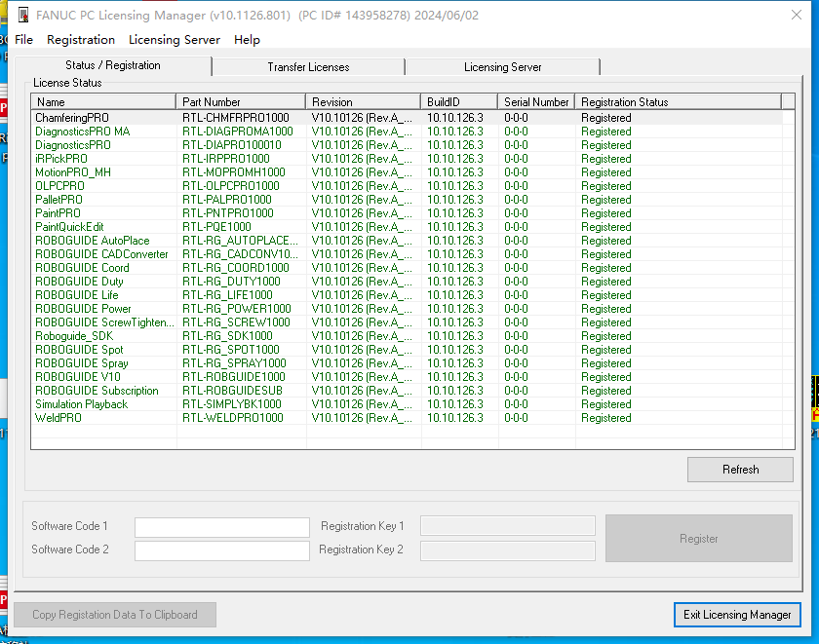Screen dimensions: 819x644
Task: Sort by the Part Number column header
Action: click(241, 102)
